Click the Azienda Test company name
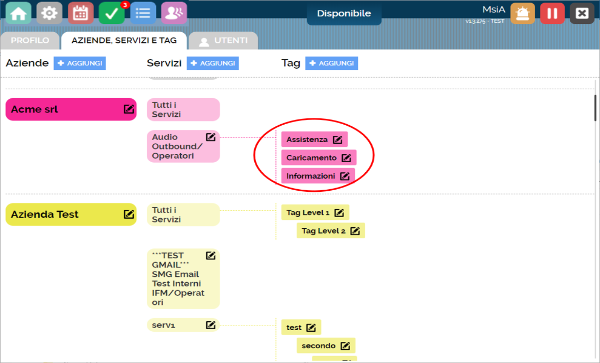600x363 pixels. point(44,215)
